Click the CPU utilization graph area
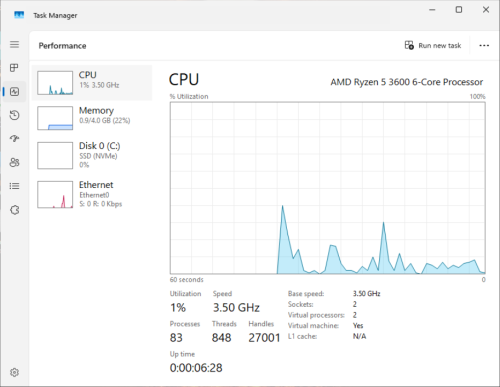Image resolution: width=500 pixels, height=387 pixels. (x=328, y=188)
